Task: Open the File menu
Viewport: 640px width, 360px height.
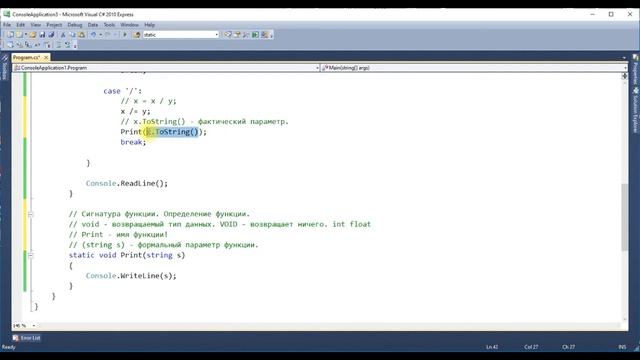Action: (x=7, y=25)
